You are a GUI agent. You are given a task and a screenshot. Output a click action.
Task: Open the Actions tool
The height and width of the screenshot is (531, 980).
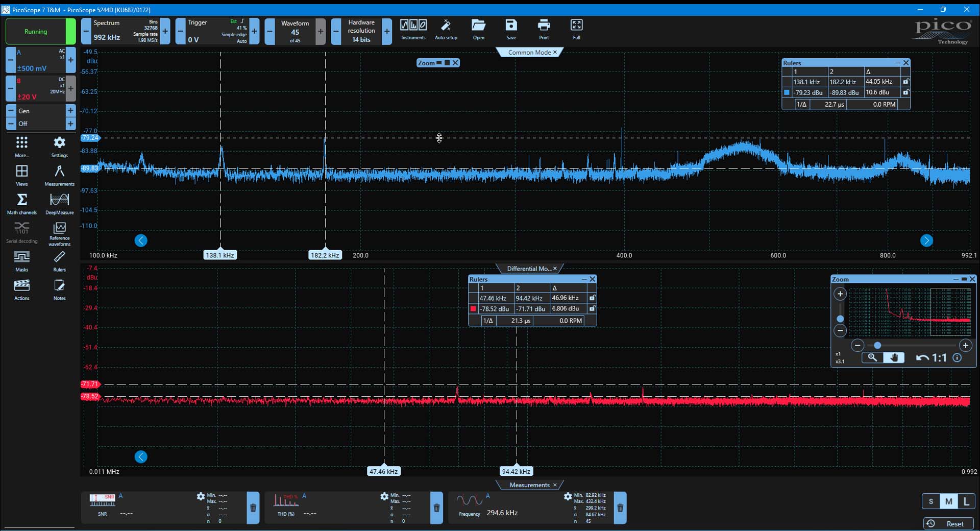[21, 289]
